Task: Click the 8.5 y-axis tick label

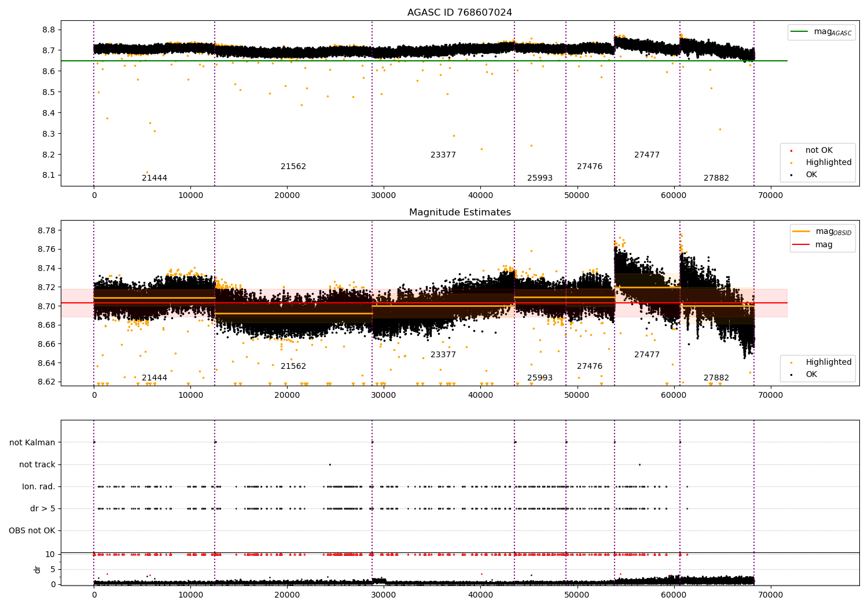Action: (49, 93)
